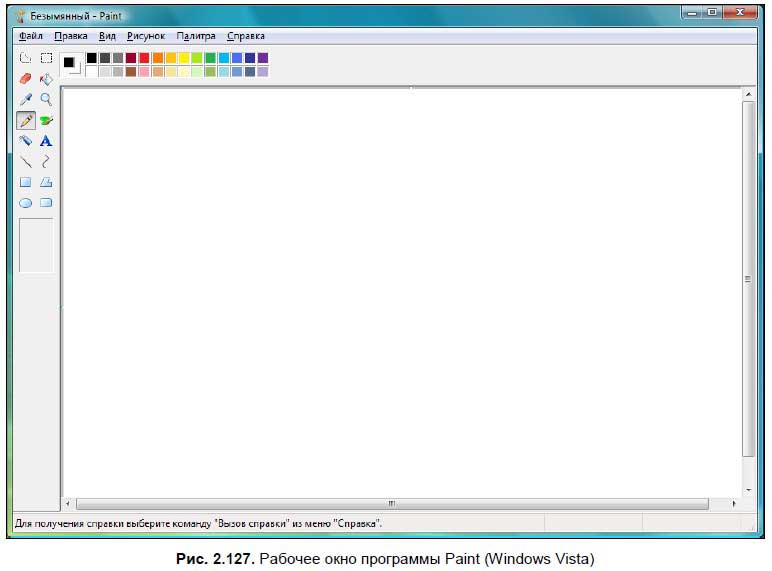The height and width of the screenshot is (571, 772).
Task: Choose the straight Line tool
Action: tap(26, 161)
